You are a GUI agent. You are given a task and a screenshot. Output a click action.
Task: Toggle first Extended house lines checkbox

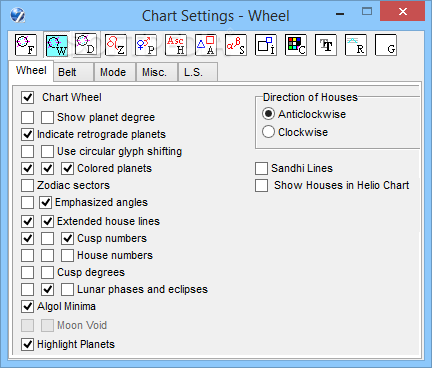(27, 221)
